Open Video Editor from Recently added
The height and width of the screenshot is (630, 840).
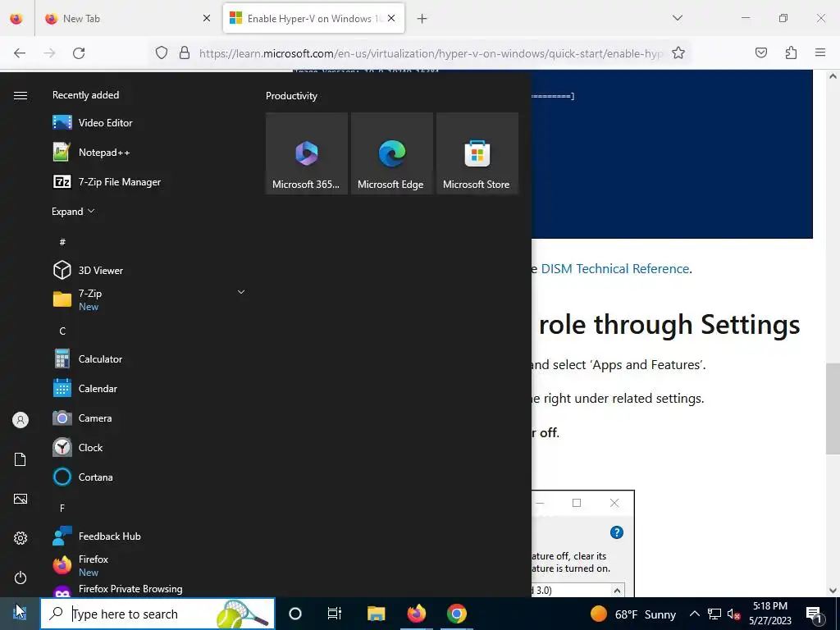pyautogui.click(x=148, y=123)
